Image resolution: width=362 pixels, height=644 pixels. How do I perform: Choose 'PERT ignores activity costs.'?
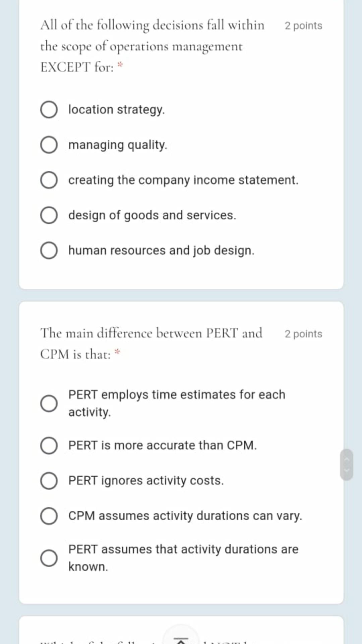[x=49, y=481]
